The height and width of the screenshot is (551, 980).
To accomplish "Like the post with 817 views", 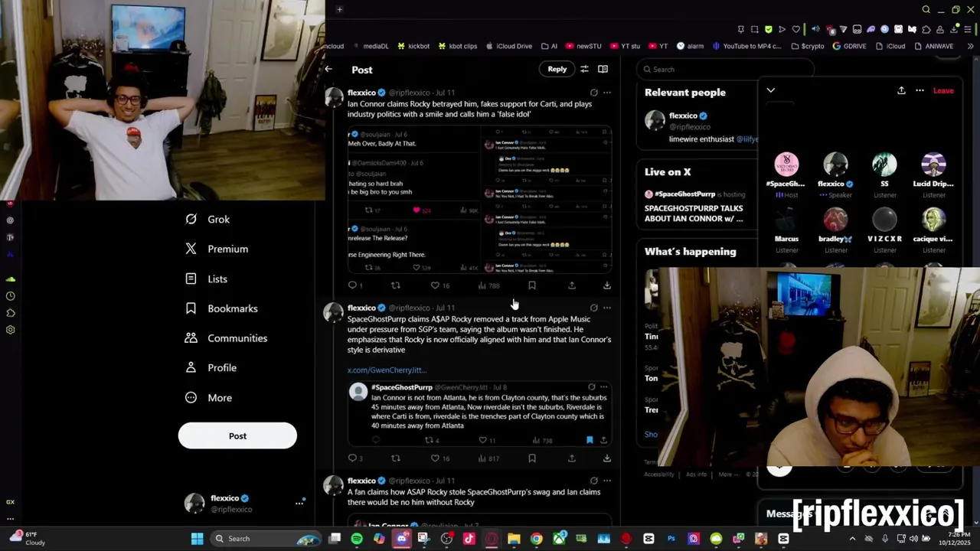I will (439, 458).
